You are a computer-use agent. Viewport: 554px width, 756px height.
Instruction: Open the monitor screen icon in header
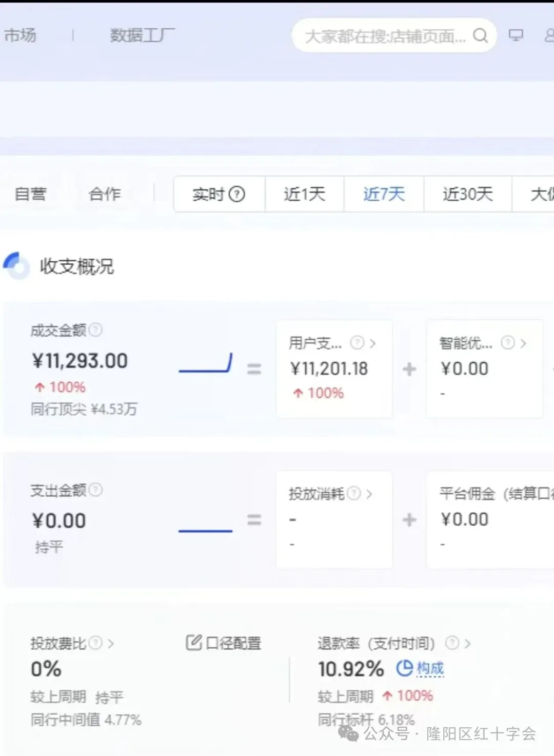tap(516, 35)
